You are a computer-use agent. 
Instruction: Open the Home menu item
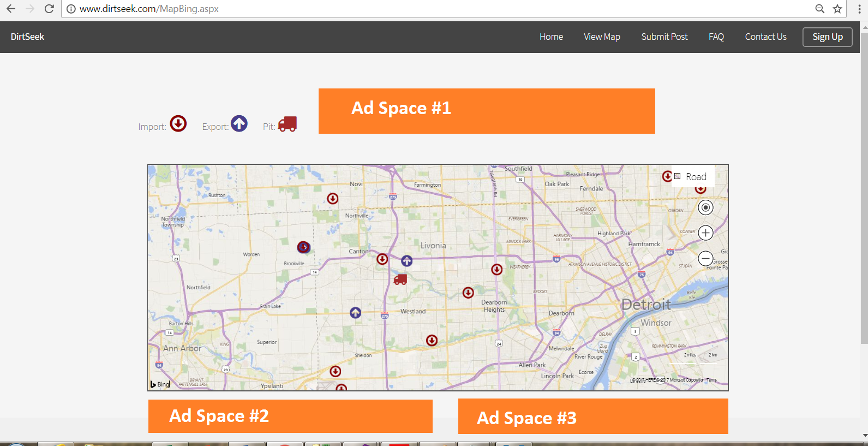point(551,37)
